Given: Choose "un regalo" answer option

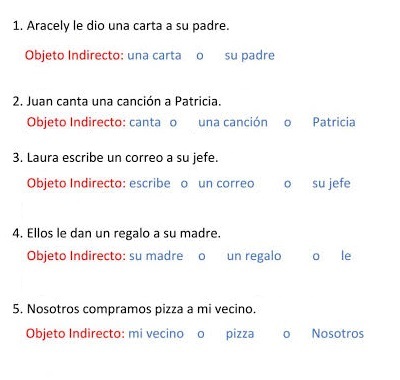Looking at the screenshot, I should click(254, 257).
